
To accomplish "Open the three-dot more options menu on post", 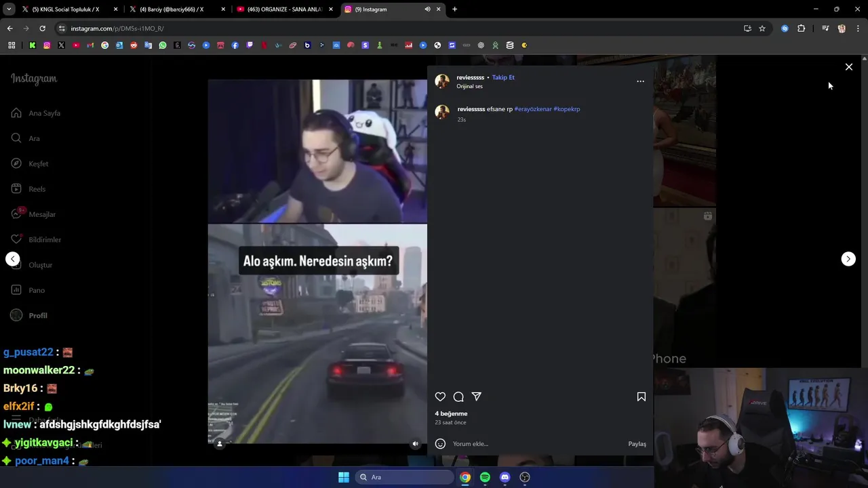I will tap(640, 81).
